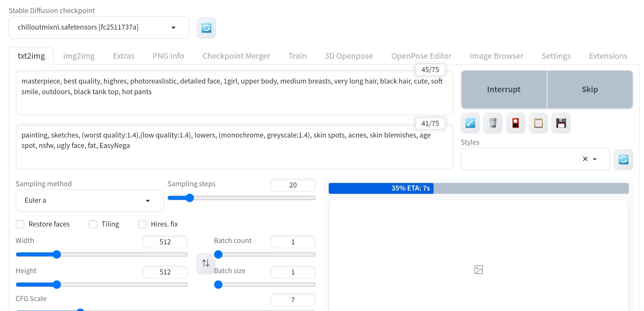Open the checkpoint dropdown chilloutmixni.safetensors
Image resolution: width=644 pixels, height=311 pixels.
[99, 27]
